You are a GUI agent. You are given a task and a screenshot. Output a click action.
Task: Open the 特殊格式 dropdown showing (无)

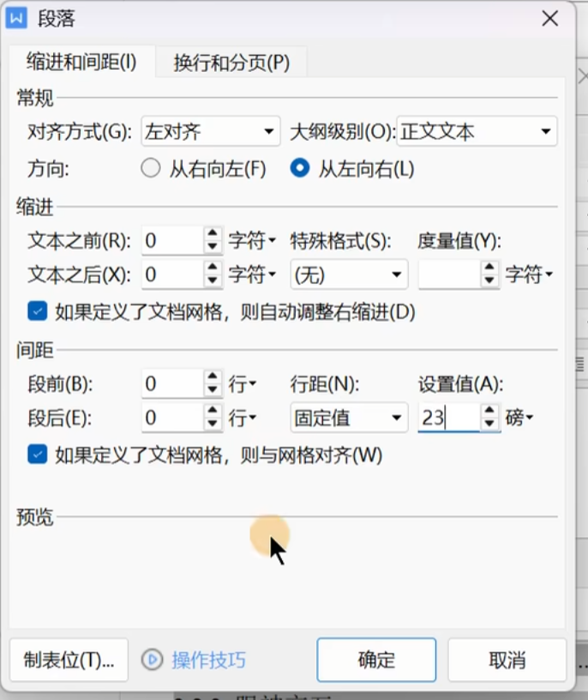point(349,275)
